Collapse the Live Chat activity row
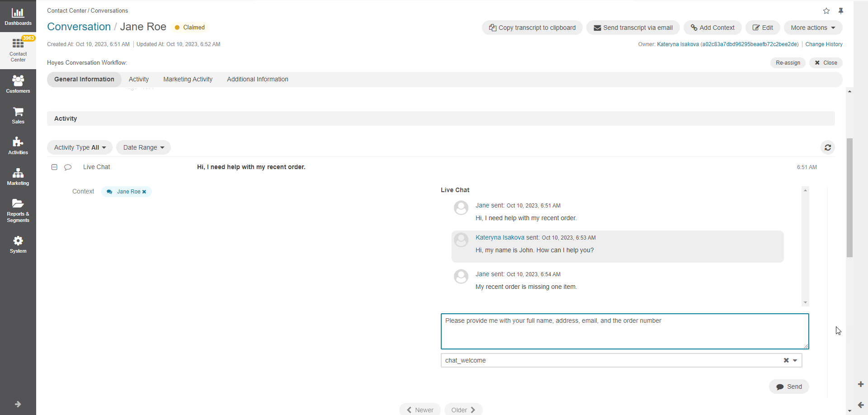This screenshot has width=868, height=415. point(54,167)
